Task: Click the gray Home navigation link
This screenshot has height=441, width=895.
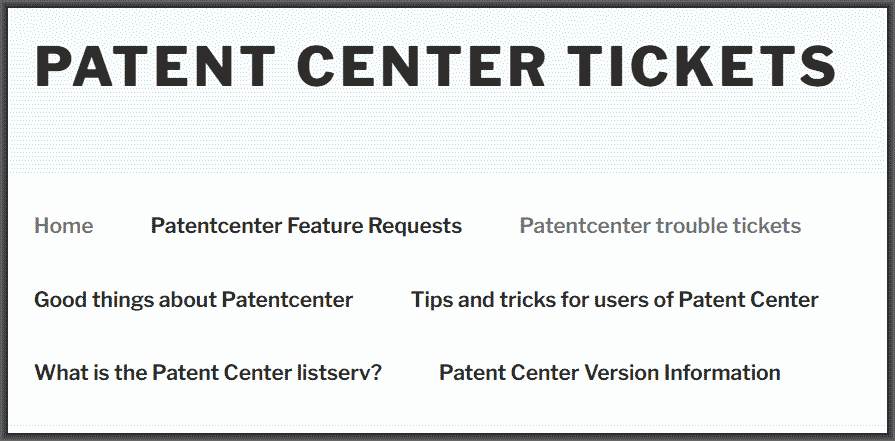Action: (63, 226)
